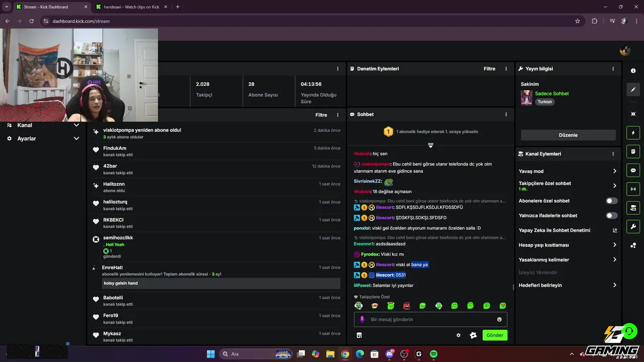The image size is (644, 362).
Task: Toggle Yalnızca ifadelerle sohbet switch
Action: [x=611, y=216]
